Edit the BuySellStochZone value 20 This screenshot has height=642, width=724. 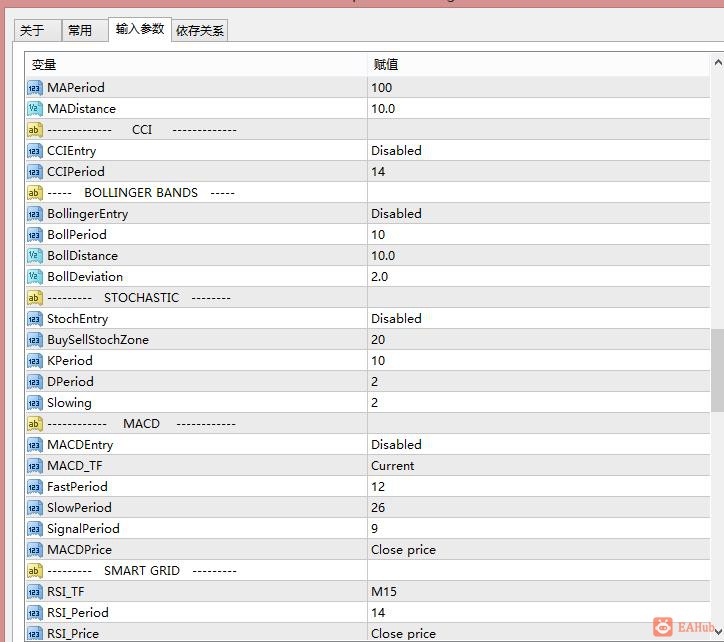click(538, 339)
